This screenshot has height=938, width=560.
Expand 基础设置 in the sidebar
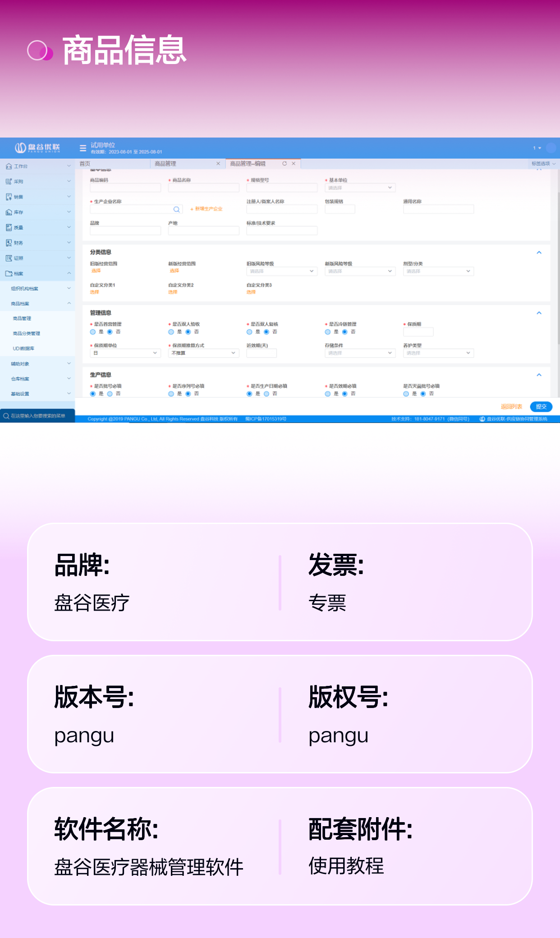pyautogui.click(x=37, y=394)
